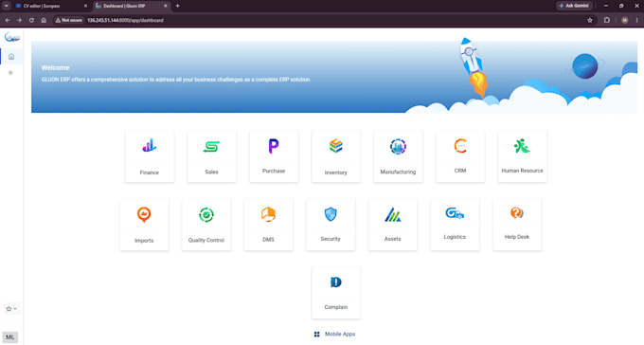Open a new browser tab

[x=177, y=7]
